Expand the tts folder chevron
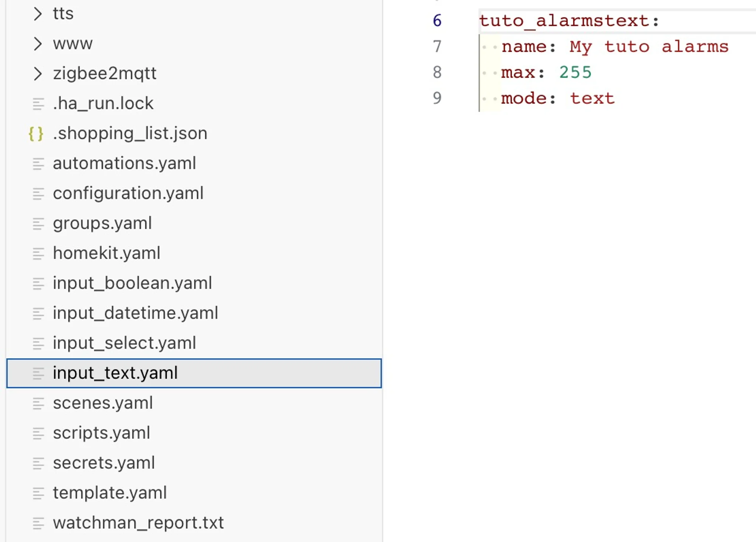This screenshot has height=542, width=756. [37, 14]
